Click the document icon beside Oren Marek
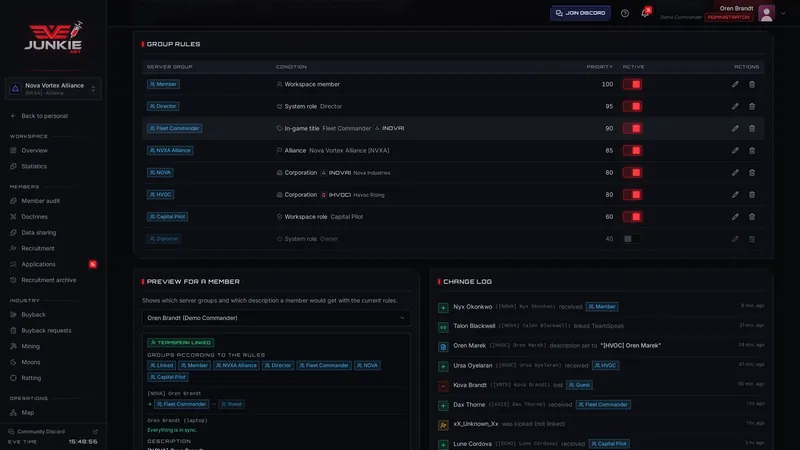This screenshot has height=450, width=800. [443, 346]
